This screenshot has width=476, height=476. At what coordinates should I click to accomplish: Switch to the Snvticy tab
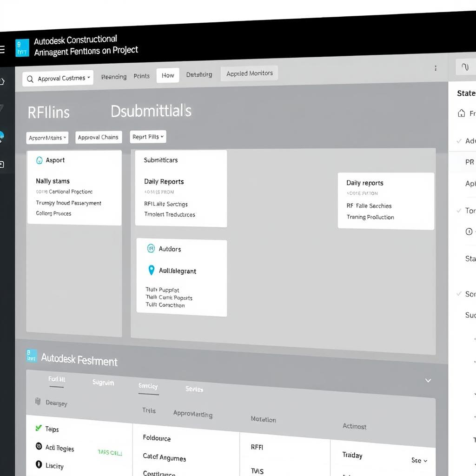click(148, 386)
